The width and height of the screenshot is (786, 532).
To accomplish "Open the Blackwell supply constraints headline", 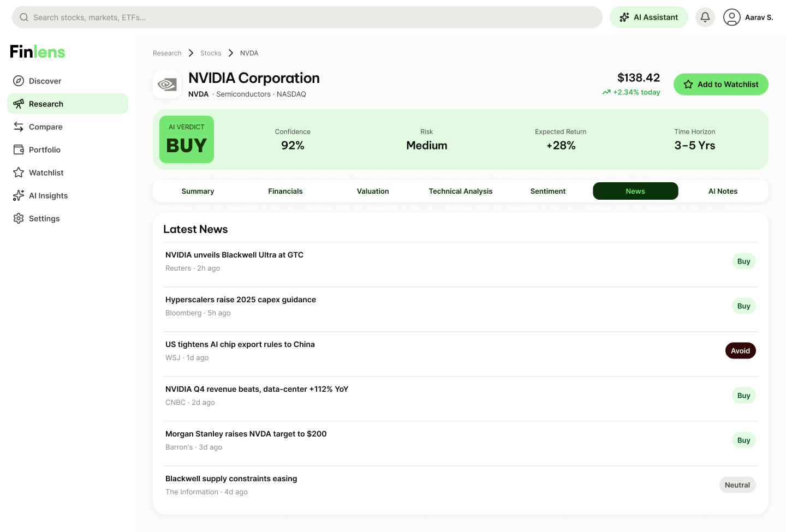I will 231,479.
